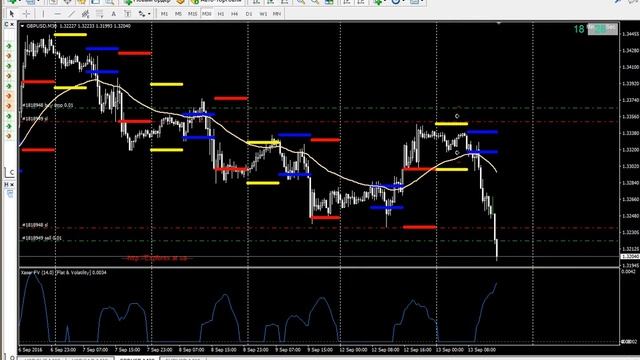Click the chart shift marker triangle at top

click(x=498, y=23)
